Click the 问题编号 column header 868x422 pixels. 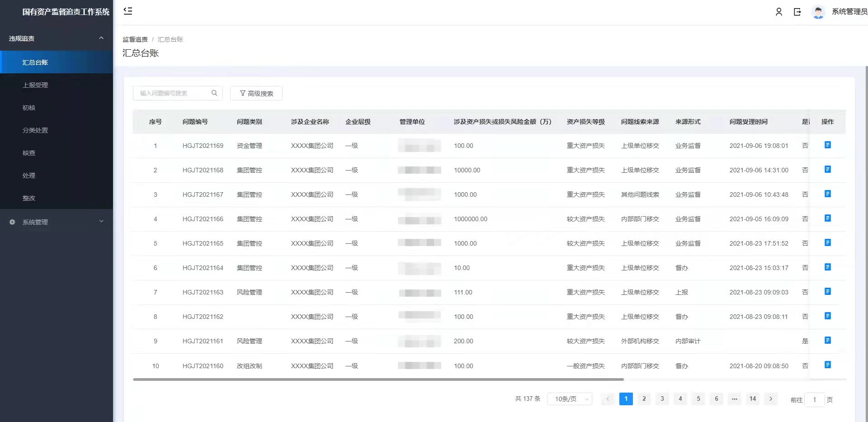click(195, 122)
